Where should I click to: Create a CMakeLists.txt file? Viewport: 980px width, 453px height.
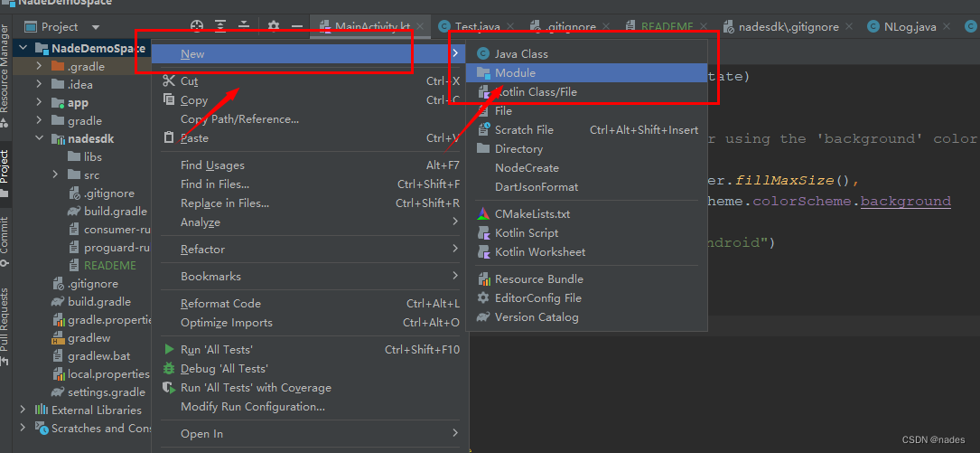coord(587,214)
